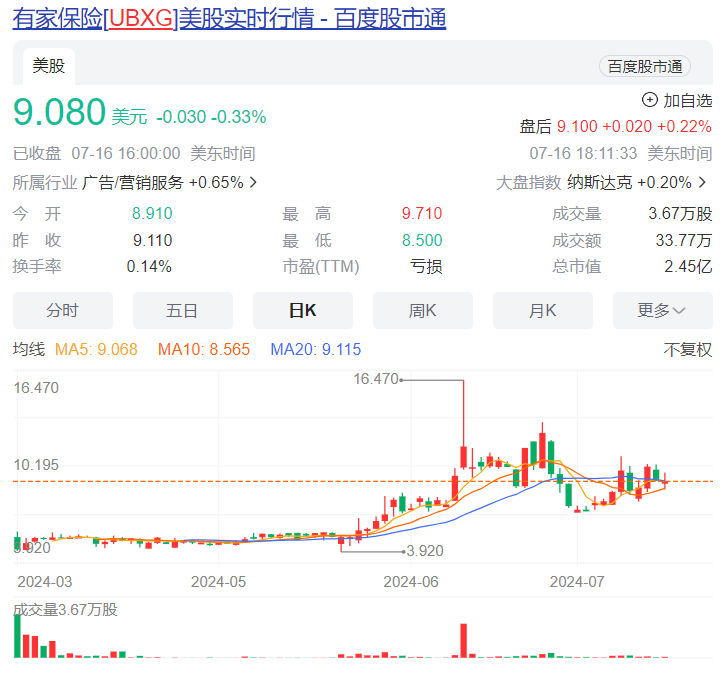Select the 日K chart tab
The width and height of the screenshot is (723, 675).
pos(302,310)
